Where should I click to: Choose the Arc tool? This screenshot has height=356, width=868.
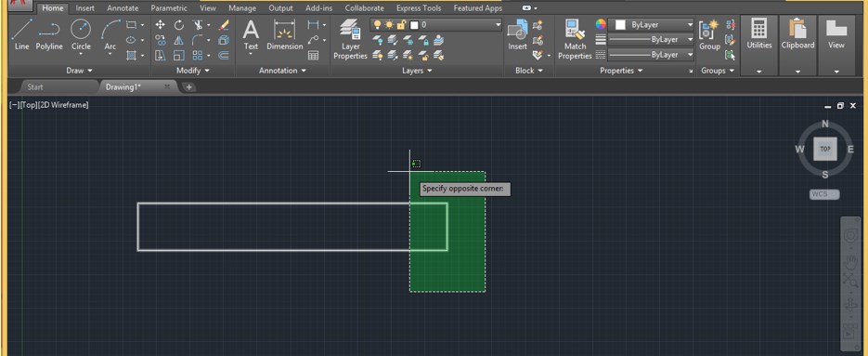pyautogui.click(x=110, y=34)
